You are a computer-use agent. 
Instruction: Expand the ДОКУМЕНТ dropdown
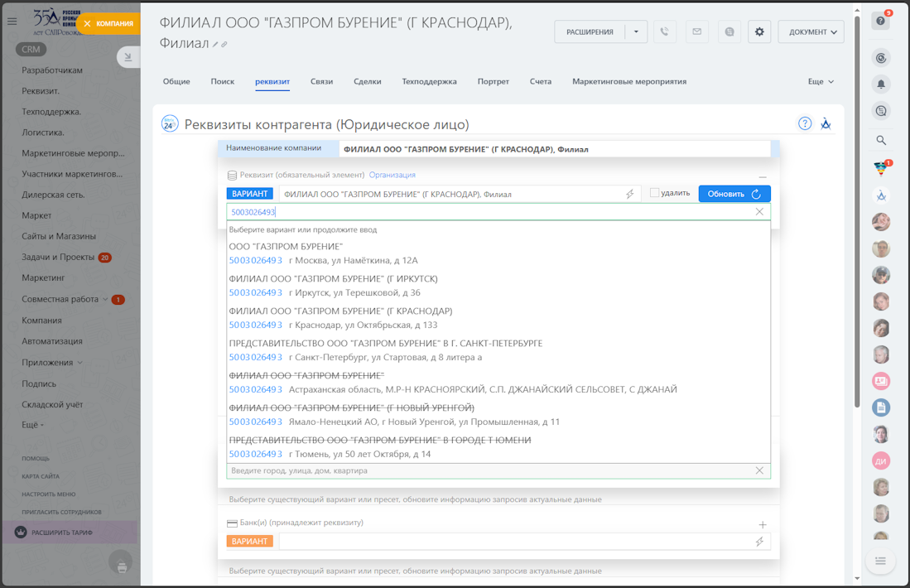(x=812, y=31)
